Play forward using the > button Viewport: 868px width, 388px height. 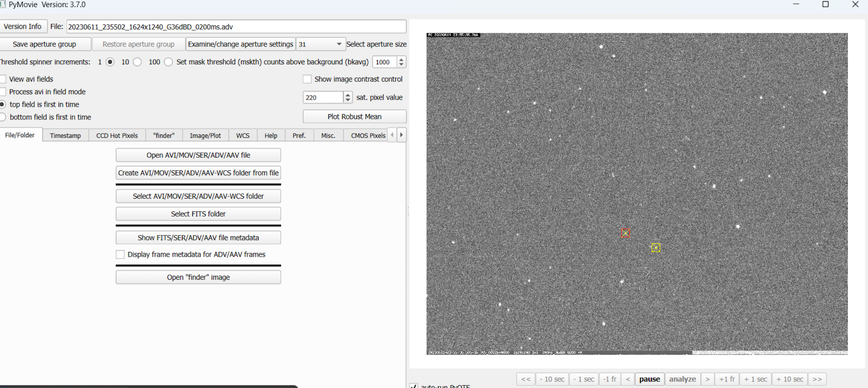707,379
